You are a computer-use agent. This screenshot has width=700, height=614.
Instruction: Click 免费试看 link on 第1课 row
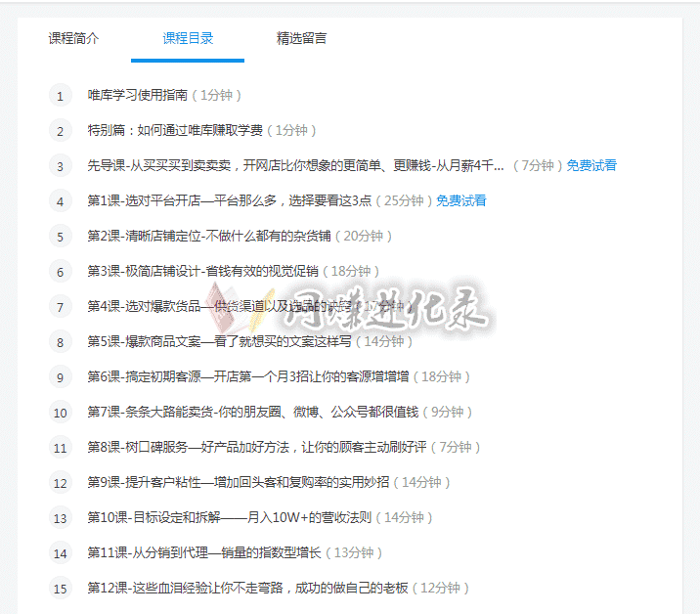(x=461, y=201)
